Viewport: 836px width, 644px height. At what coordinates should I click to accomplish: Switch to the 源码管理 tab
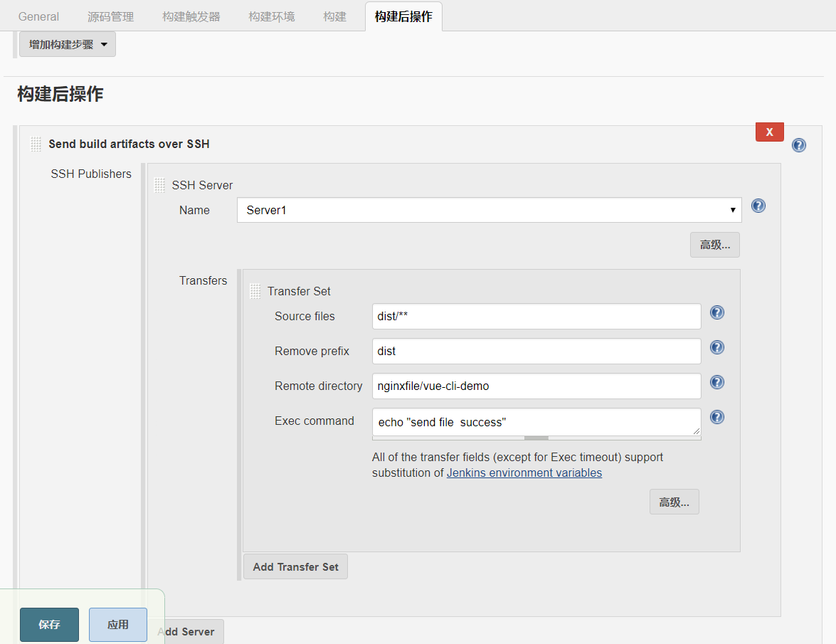[x=110, y=16]
